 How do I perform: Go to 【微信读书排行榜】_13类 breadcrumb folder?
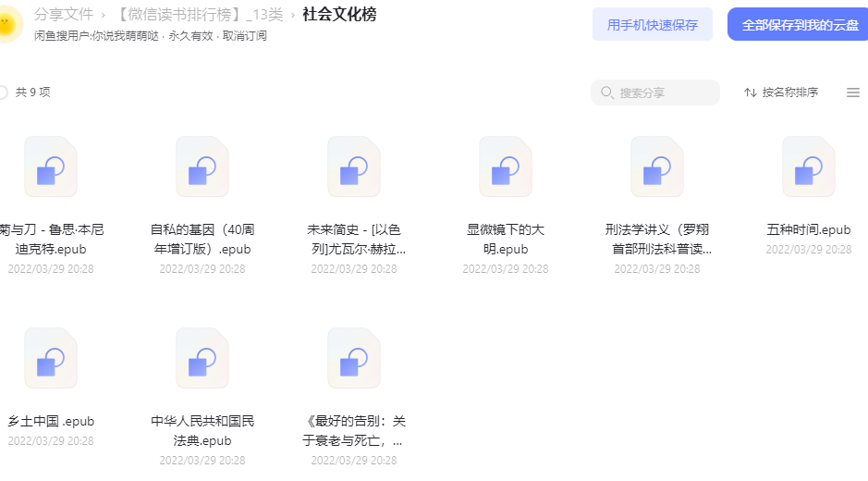click(201, 15)
